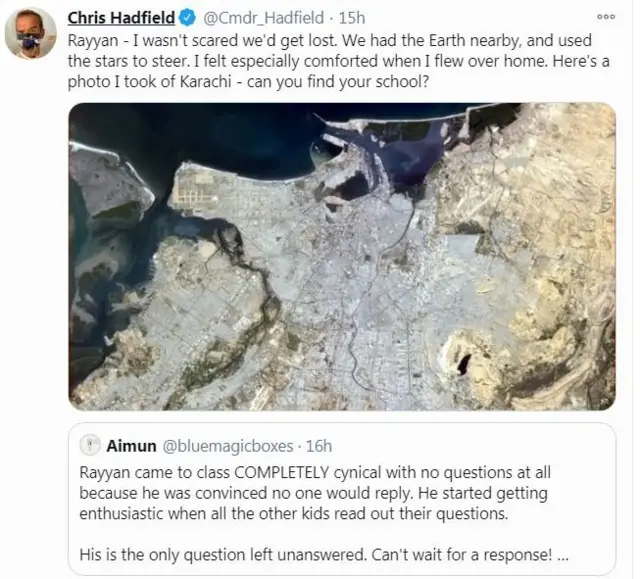Click Aimun's small profile avatar icon

tap(89, 446)
